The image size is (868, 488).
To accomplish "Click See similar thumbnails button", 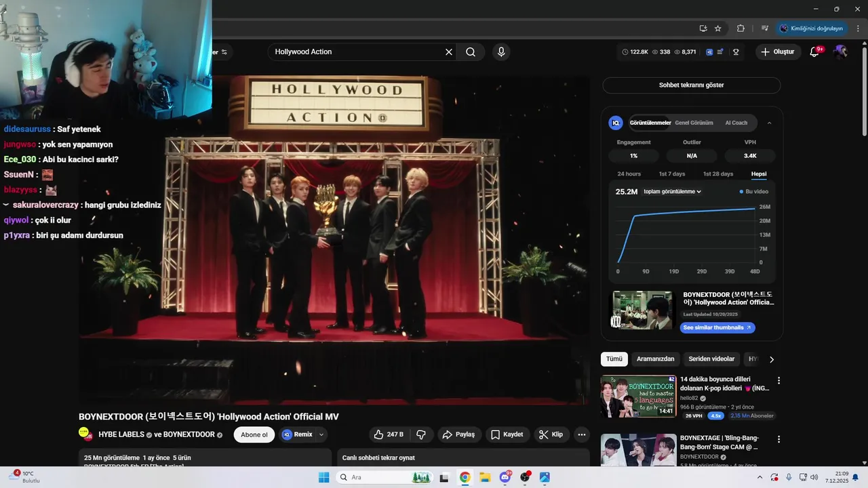I will (x=717, y=327).
